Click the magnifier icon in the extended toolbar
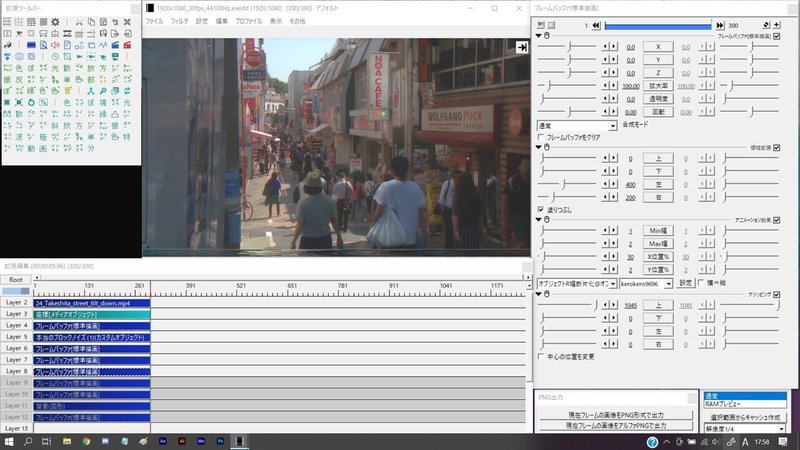This screenshot has width=800, height=450. 103,91
